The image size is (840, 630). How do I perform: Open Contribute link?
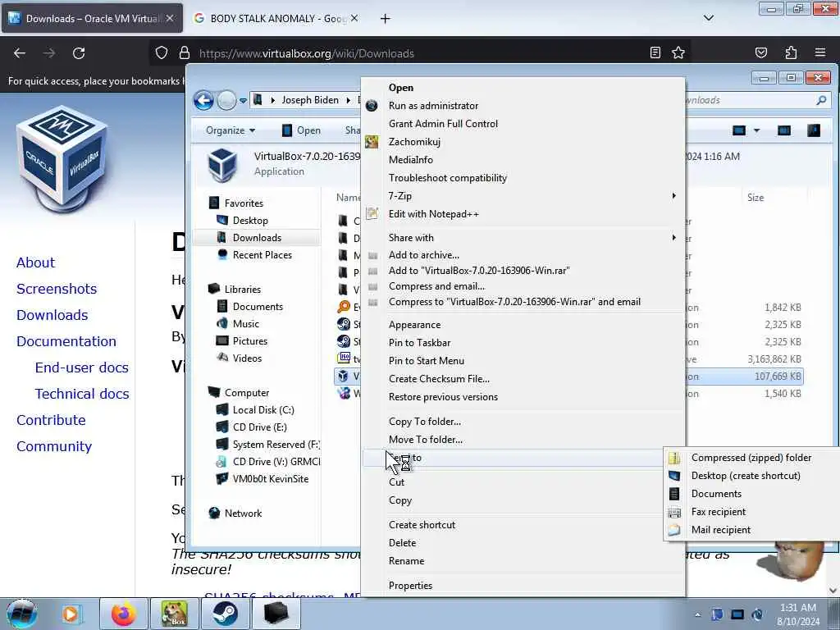(51, 420)
